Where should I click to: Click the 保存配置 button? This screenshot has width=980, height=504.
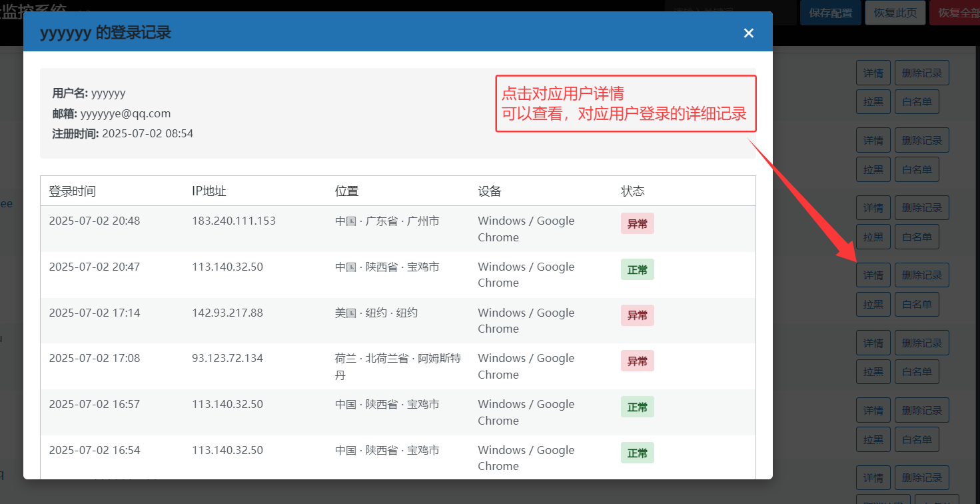coord(830,13)
